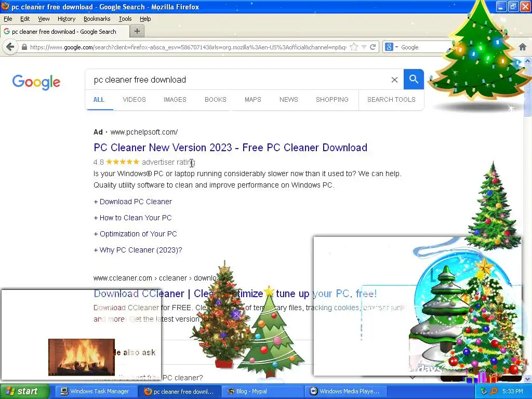This screenshot has width=532, height=399.
Task: Click the www.pchelpsoft.com/ ad URL text
Action: pyautogui.click(x=144, y=132)
